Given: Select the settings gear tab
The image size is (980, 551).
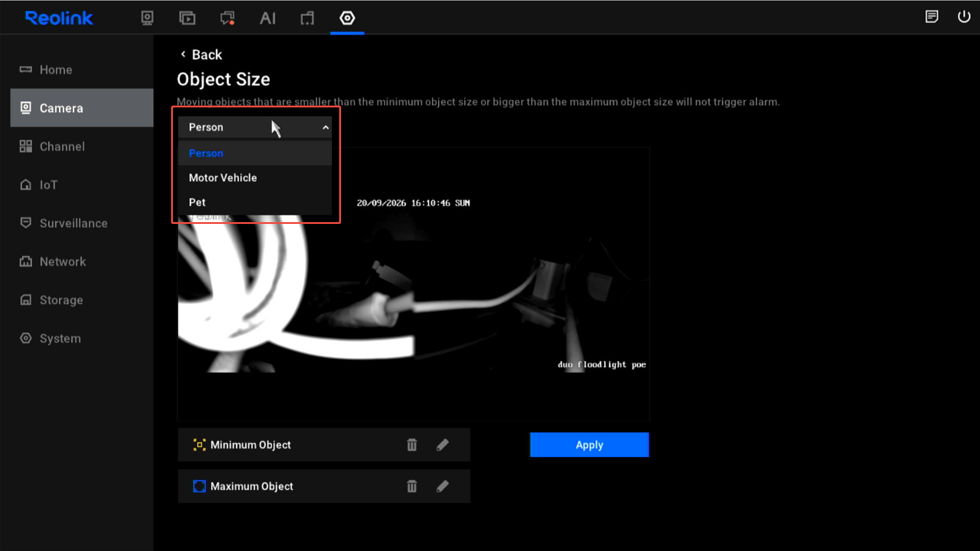Looking at the screenshot, I should click(x=347, y=18).
